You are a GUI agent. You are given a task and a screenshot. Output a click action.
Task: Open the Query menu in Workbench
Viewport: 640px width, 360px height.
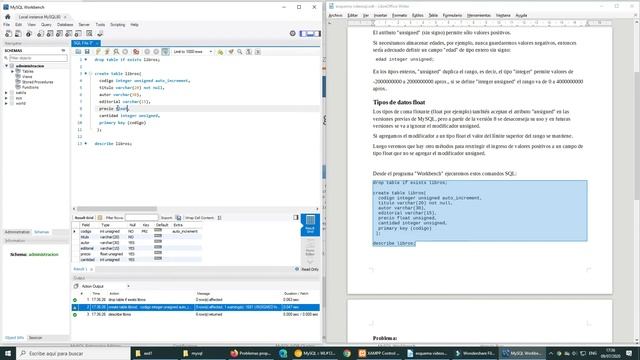tap(46, 25)
